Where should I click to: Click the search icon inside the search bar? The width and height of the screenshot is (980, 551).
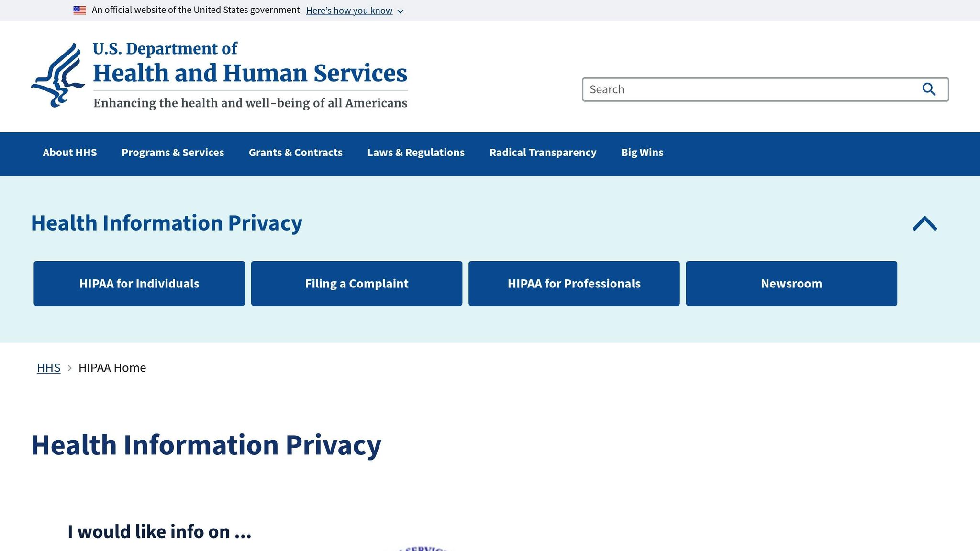point(929,89)
